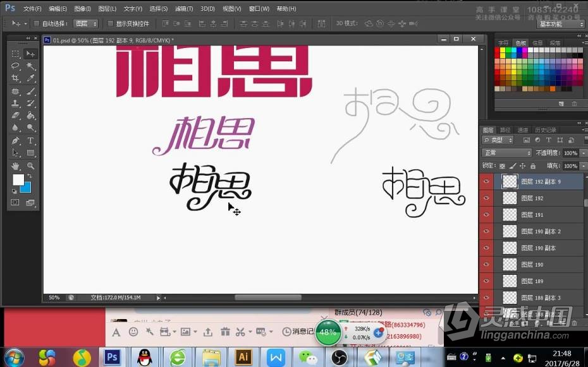Open the 基本功能 workspace dropdown
The image size is (588, 367).
(561, 24)
